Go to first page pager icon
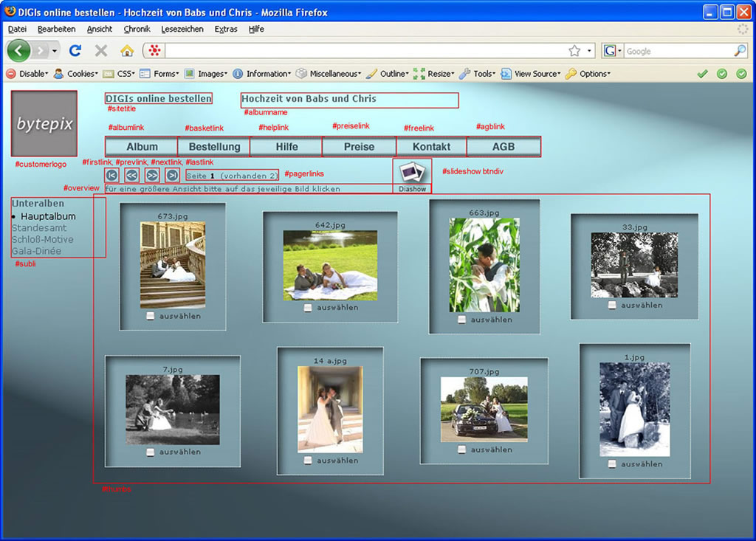This screenshot has height=541, width=756. click(111, 176)
